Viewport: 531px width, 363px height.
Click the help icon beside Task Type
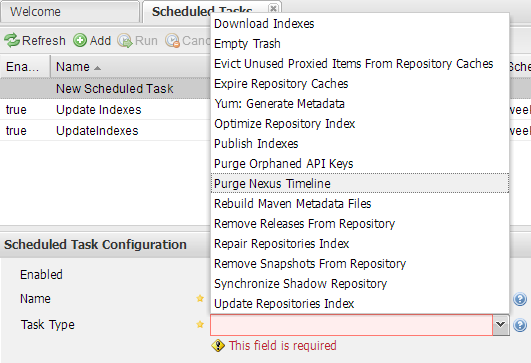(x=520, y=325)
